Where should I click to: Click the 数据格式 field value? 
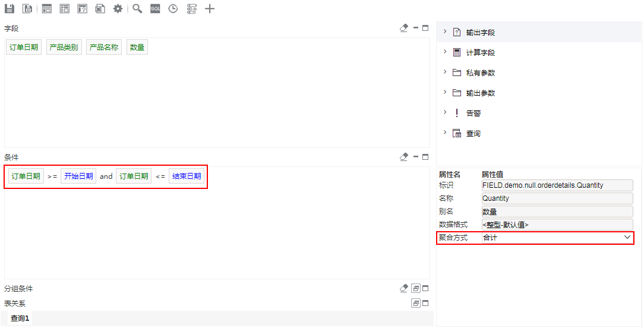[x=557, y=225]
